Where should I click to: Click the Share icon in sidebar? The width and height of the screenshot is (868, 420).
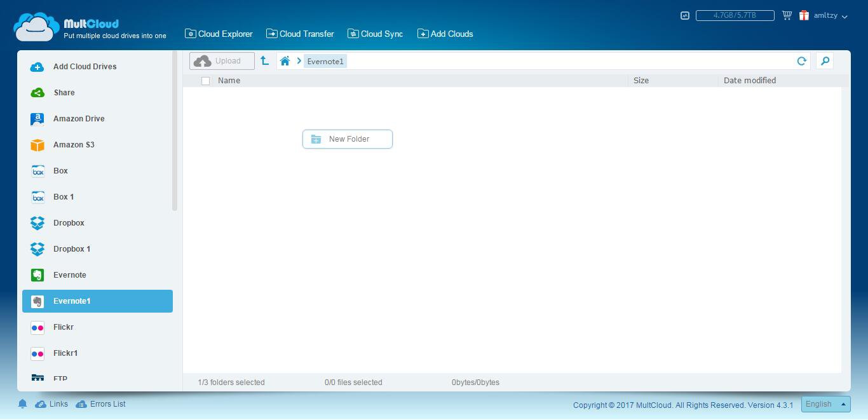pyautogui.click(x=37, y=93)
